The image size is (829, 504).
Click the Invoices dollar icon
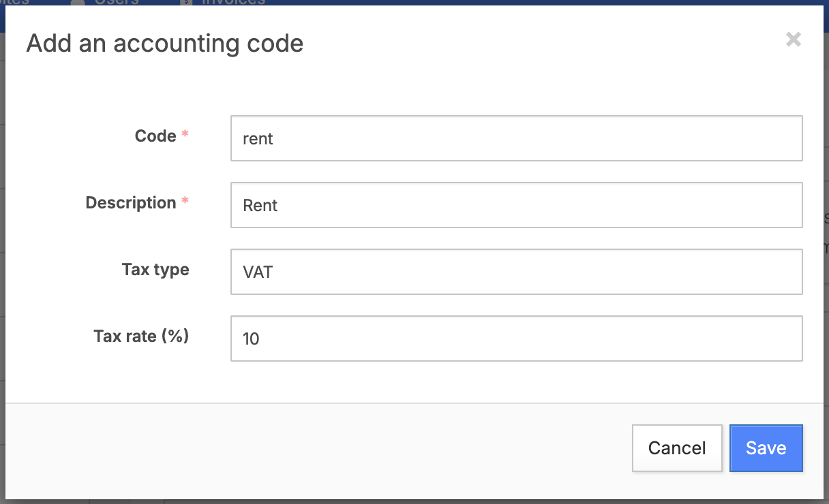pyautogui.click(x=185, y=3)
